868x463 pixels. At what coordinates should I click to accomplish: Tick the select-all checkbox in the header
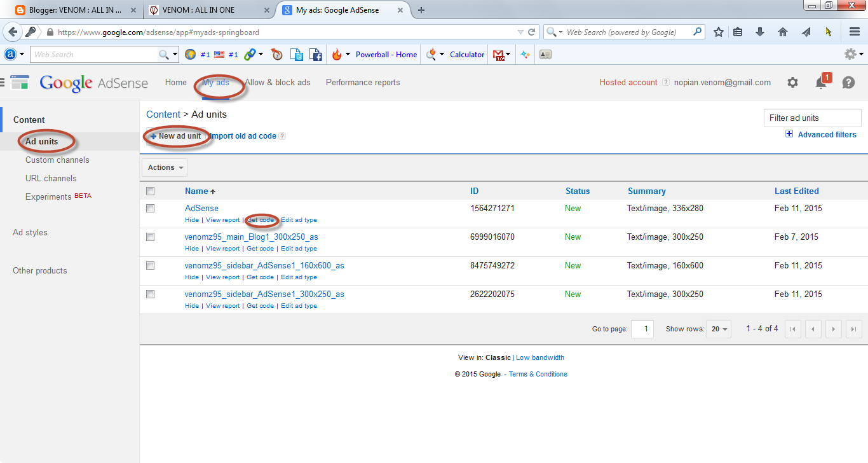point(151,191)
